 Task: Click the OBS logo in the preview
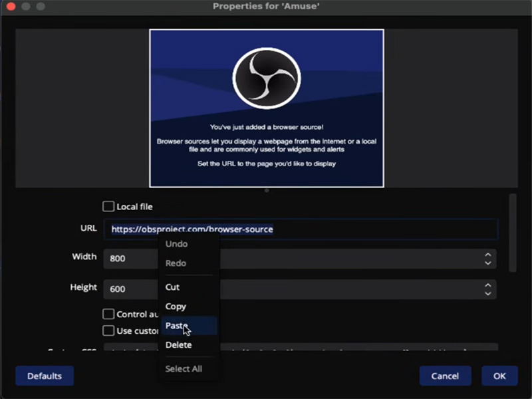tap(267, 78)
